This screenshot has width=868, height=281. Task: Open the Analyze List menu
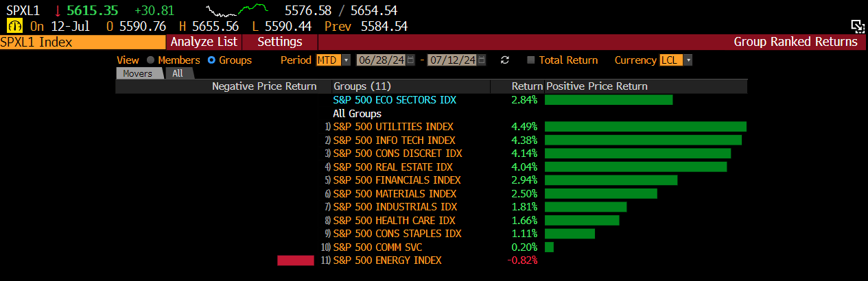[x=204, y=42]
